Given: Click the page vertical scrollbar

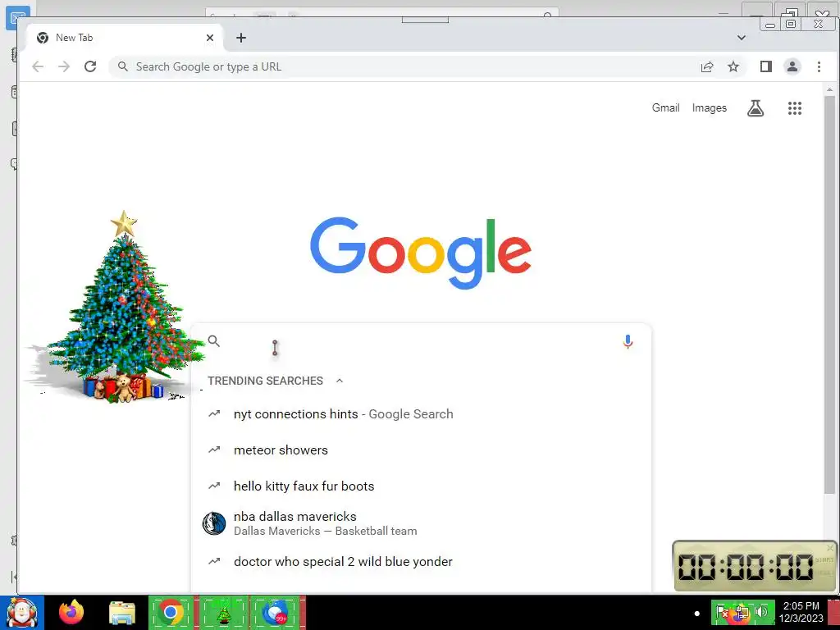Looking at the screenshot, I should tap(829, 294).
